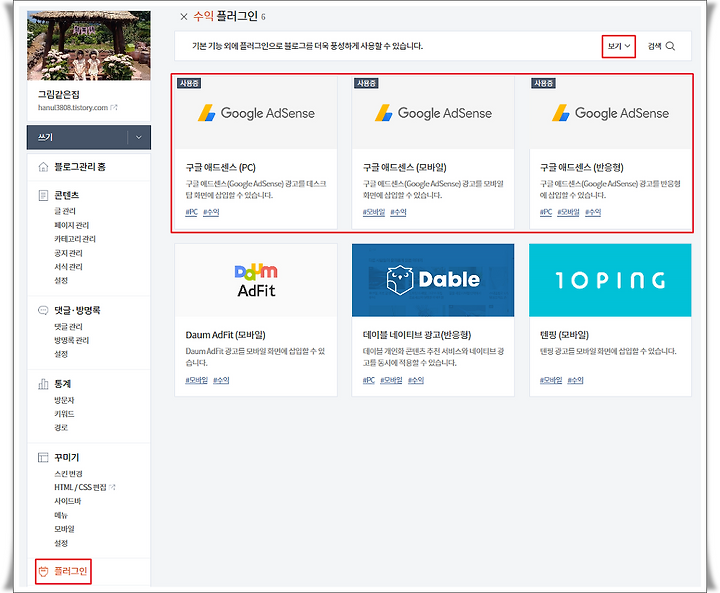Open the Dable plugin banner
720x593 pixels.
coord(433,280)
